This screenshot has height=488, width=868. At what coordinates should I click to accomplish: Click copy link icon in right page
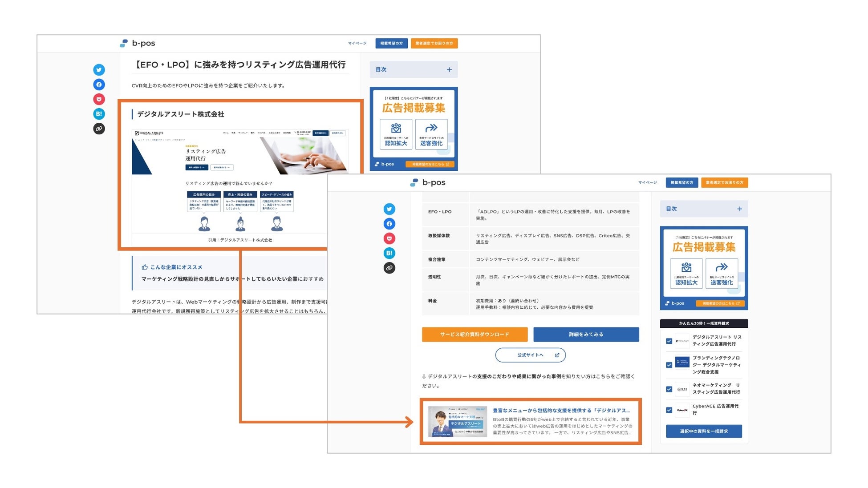pos(389,268)
